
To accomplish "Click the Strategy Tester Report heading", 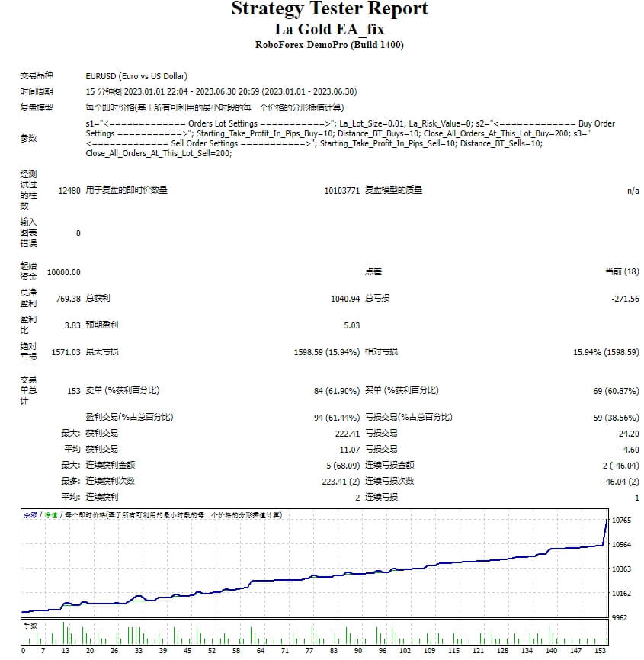I will [x=322, y=10].
